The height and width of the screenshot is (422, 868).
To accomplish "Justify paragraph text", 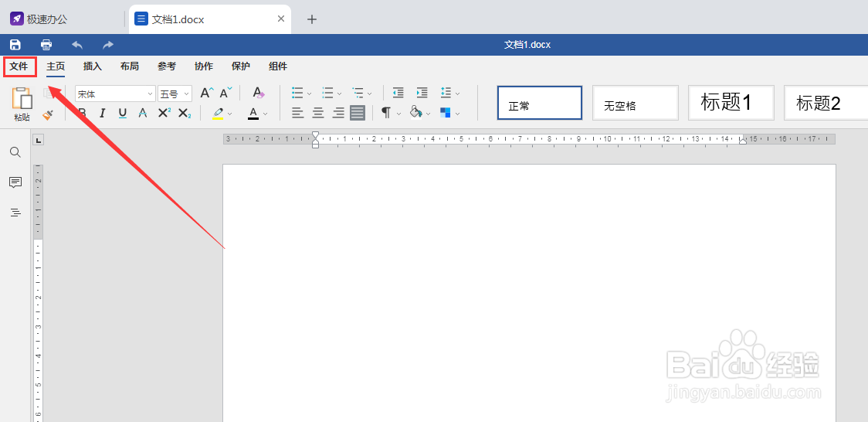I will (358, 113).
